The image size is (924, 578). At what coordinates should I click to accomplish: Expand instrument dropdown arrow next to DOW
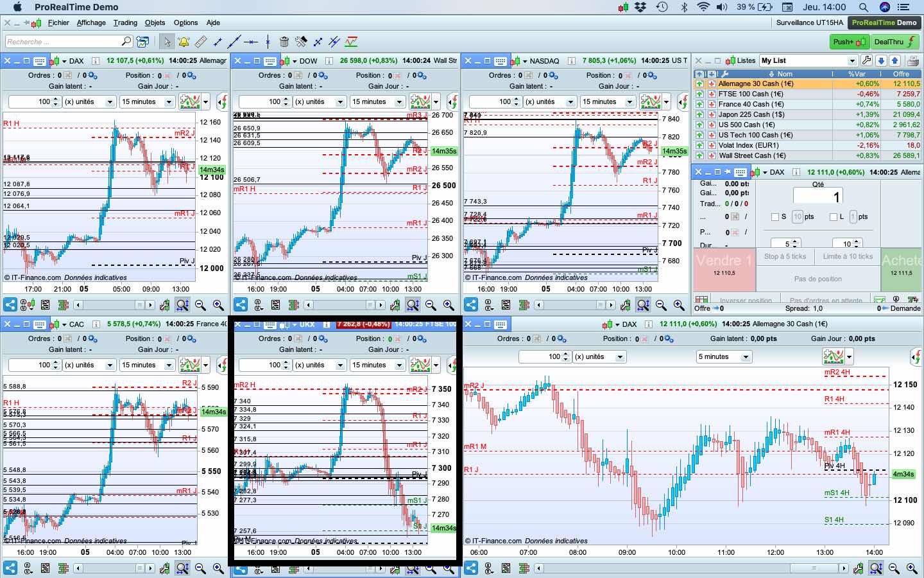(x=295, y=62)
